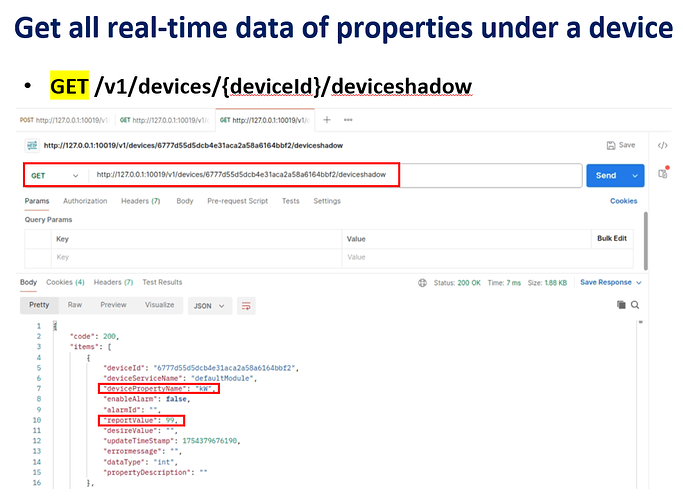Open the Pre-request Script tab

point(237,201)
